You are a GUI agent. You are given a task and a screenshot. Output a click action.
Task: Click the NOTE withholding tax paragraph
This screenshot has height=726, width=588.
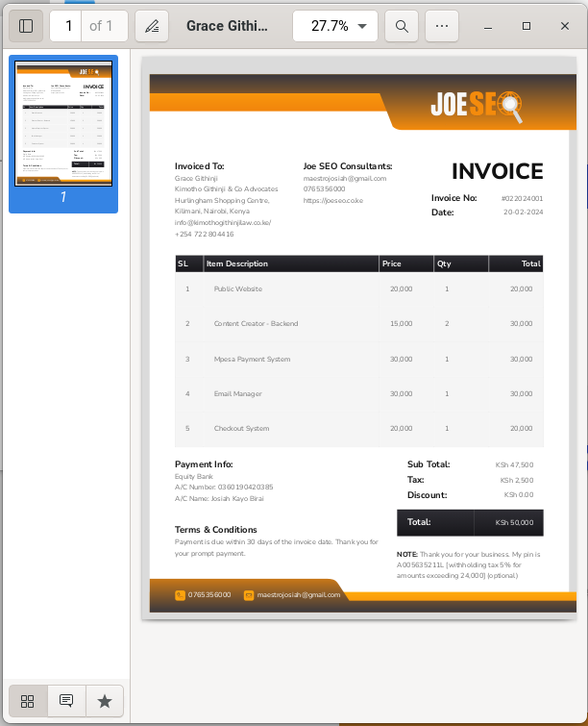[468, 564]
